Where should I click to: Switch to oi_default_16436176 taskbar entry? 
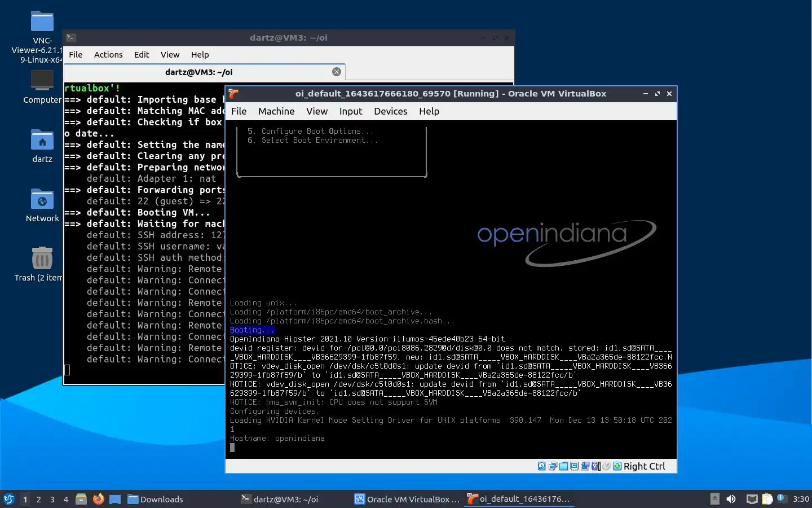pyautogui.click(x=519, y=499)
